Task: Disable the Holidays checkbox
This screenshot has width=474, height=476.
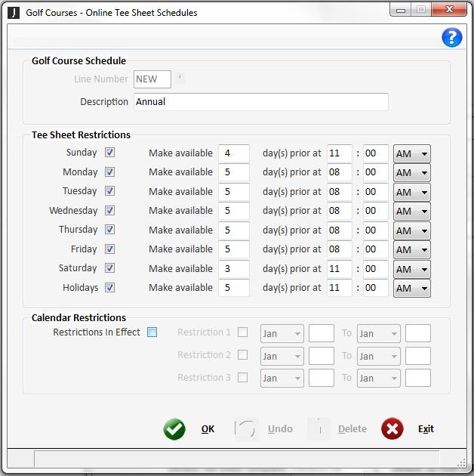Action: click(110, 288)
